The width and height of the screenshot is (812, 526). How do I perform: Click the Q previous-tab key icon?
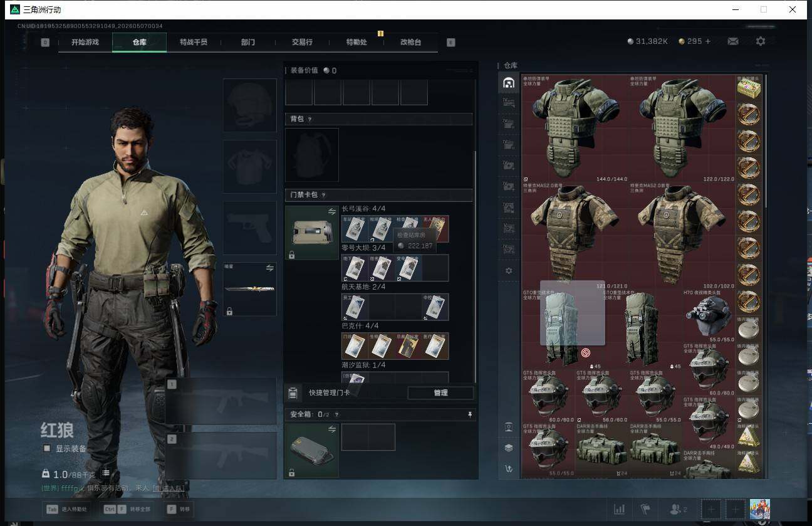click(45, 43)
